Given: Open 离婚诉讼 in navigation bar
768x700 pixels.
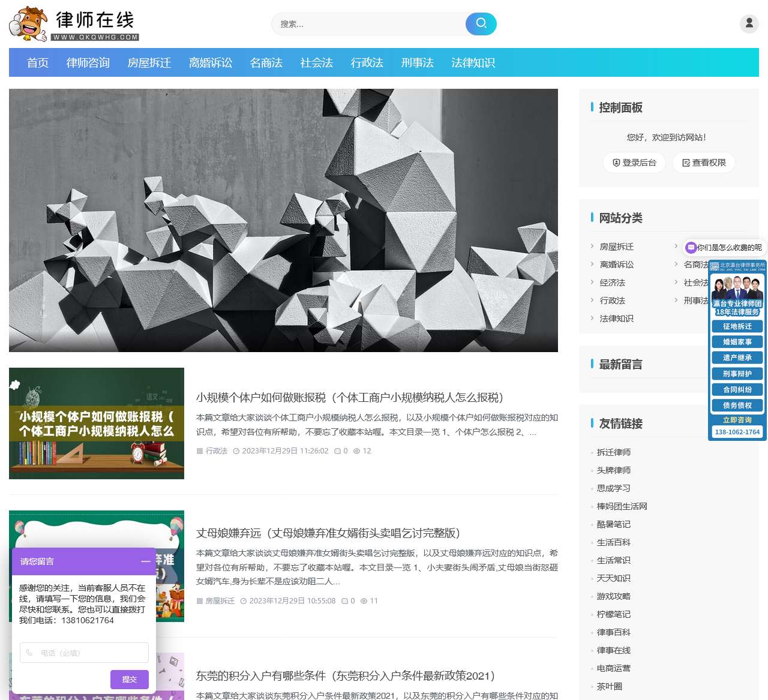Looking at the screenshot, I should (211, 63).
